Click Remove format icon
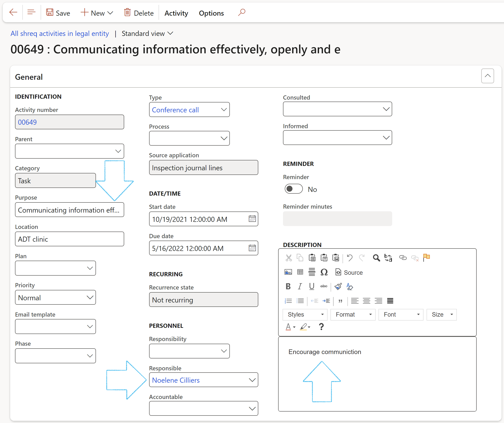 (x=350, y=287)
